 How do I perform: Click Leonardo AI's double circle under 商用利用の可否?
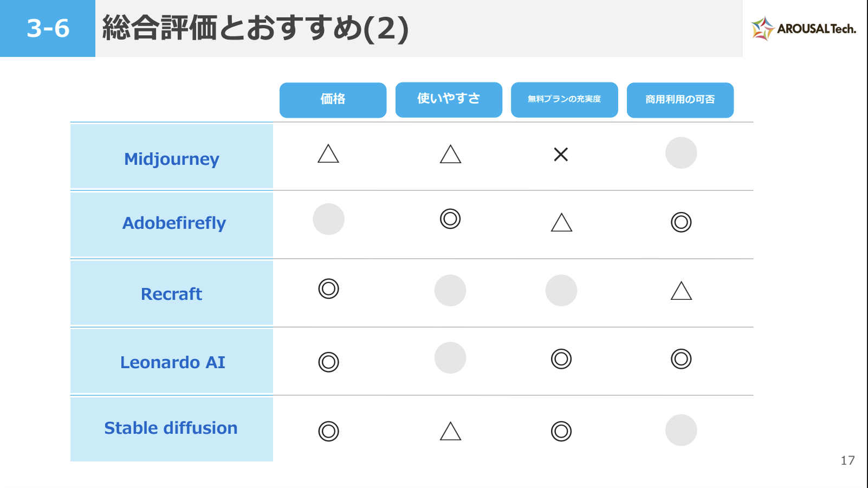[681, 359]
